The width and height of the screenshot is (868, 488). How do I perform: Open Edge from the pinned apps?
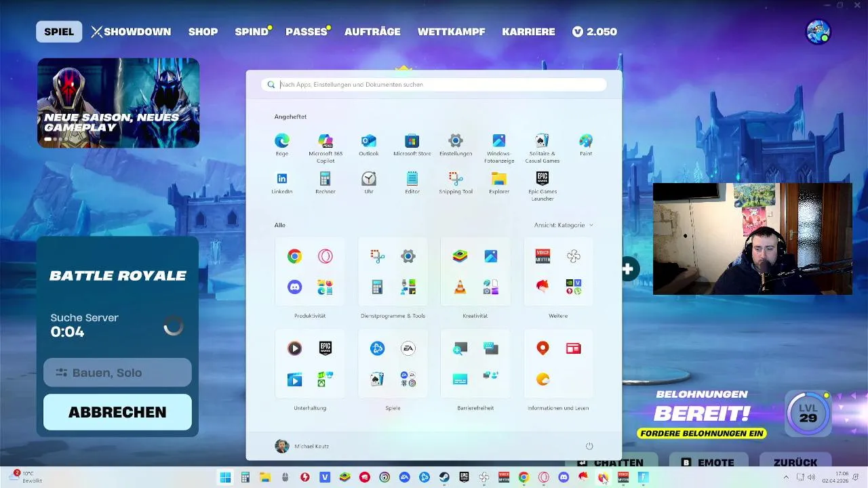pyautogui.click(x=281, y=145)
